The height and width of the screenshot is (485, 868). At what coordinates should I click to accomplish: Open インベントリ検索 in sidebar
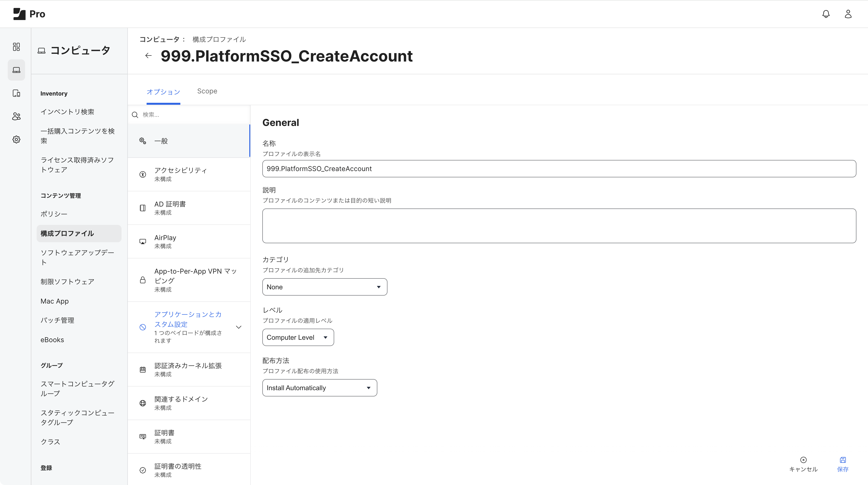(68, 112)
